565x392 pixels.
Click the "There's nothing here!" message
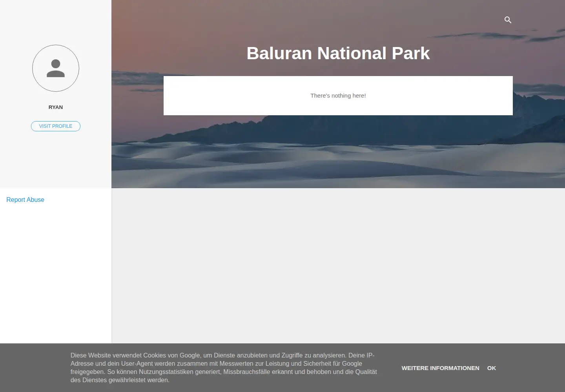click(x=338, y=96)
